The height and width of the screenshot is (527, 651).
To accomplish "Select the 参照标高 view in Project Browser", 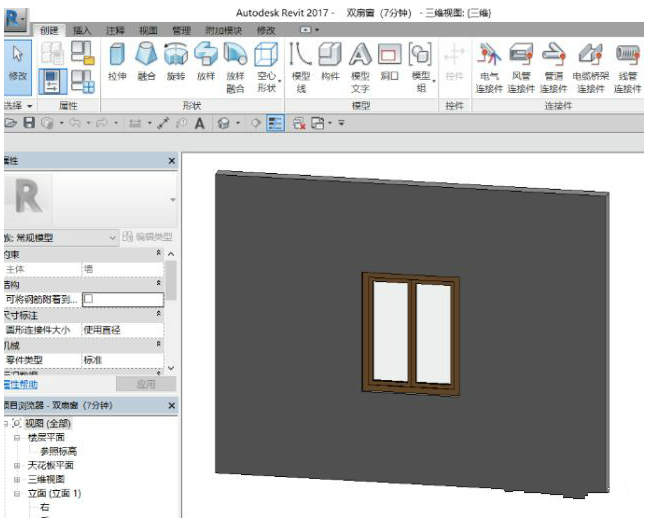I will tap(59, 451).
